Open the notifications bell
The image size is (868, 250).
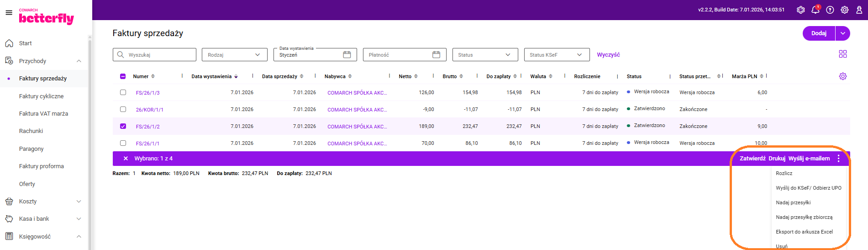(815, 10)
